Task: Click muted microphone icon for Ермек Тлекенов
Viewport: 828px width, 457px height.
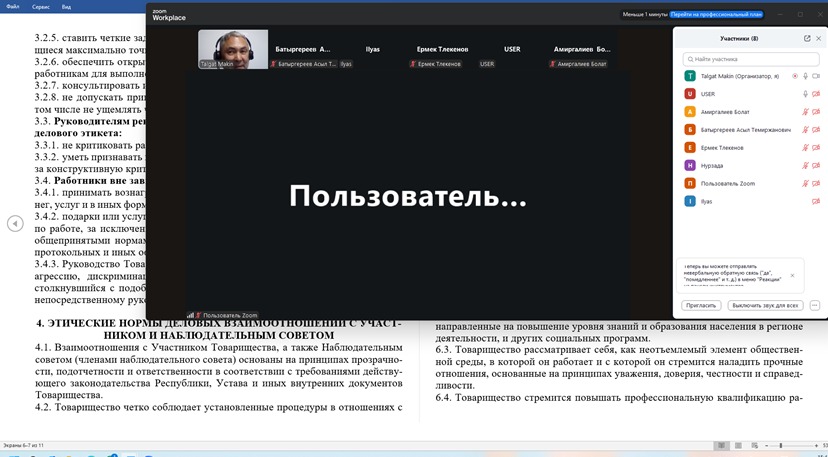Action: coord(805,148)
